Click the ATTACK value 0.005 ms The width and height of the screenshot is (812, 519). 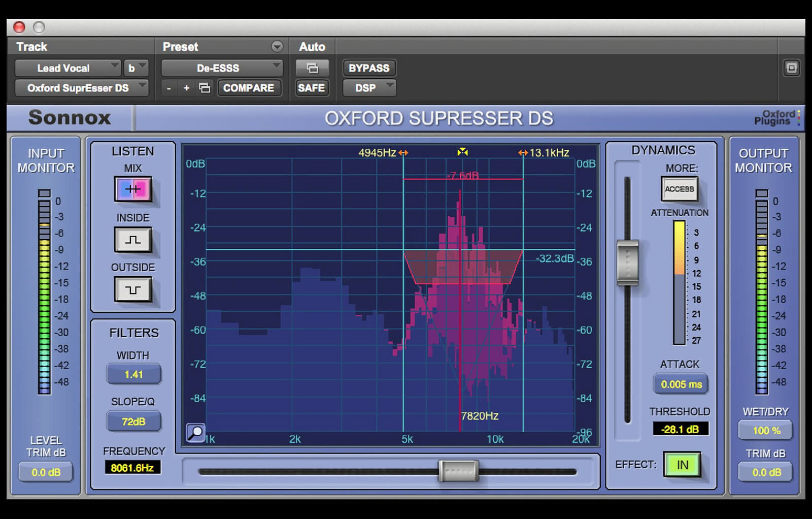[x=681, y=384]
